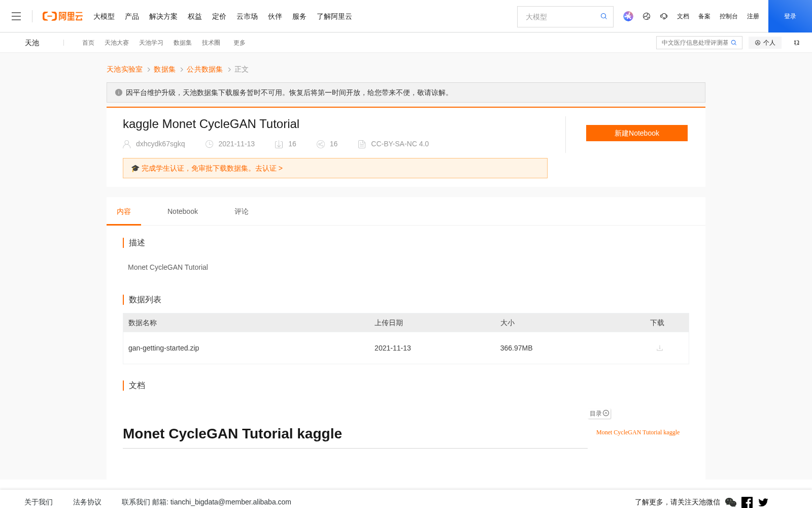
Task: Open the 权益 menu item
Action: point(195,16)
